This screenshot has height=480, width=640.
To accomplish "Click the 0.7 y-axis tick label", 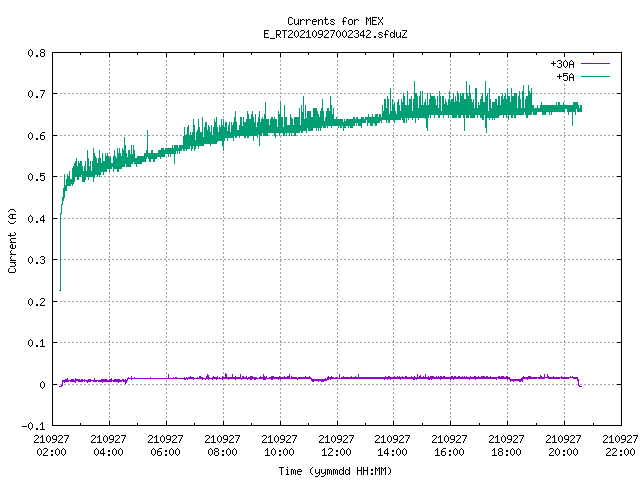I will 36,94.
